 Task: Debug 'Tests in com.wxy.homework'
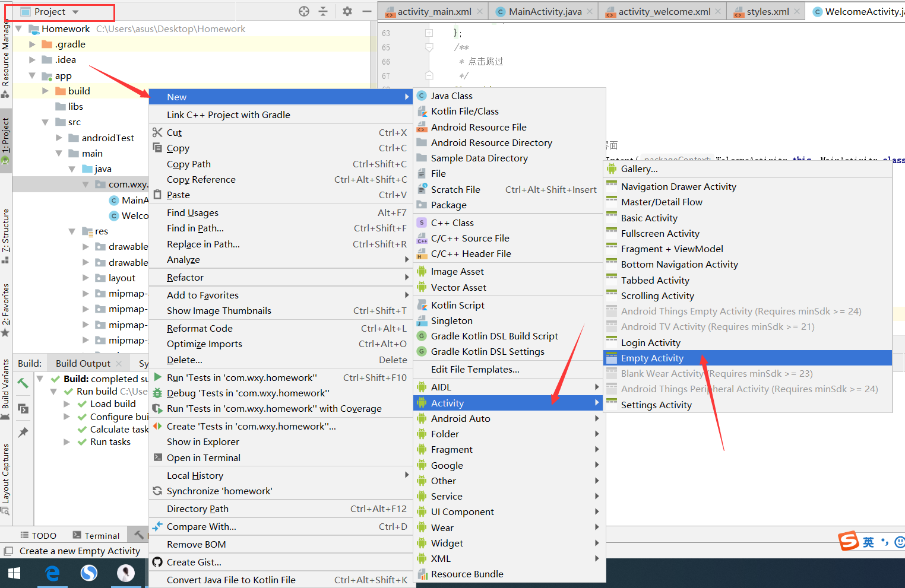[280, 393]
